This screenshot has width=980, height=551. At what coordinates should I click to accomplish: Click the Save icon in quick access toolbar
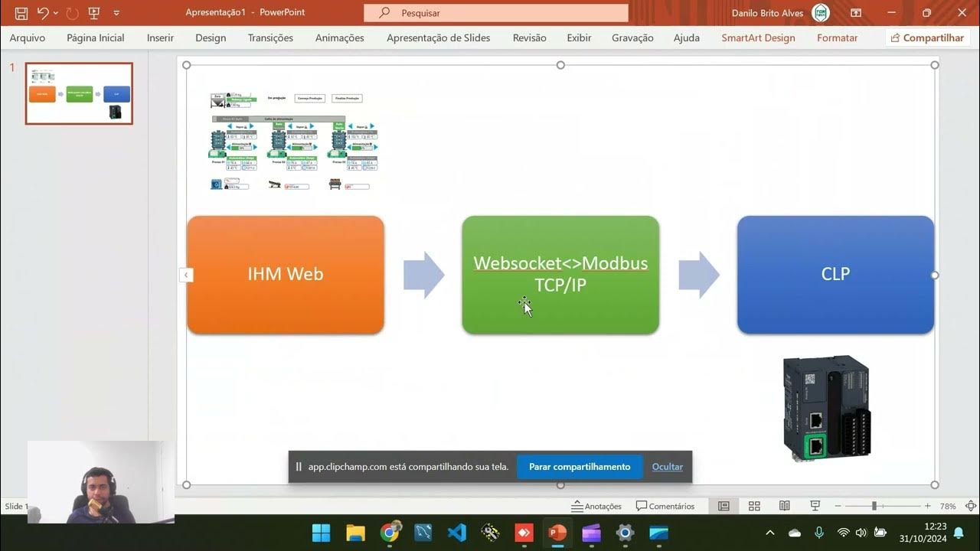pyautogui.click(x=21, y=13)
